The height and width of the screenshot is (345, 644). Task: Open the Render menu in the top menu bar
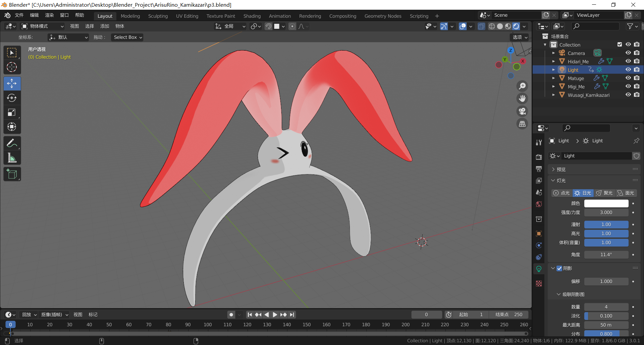click(49, 15)
